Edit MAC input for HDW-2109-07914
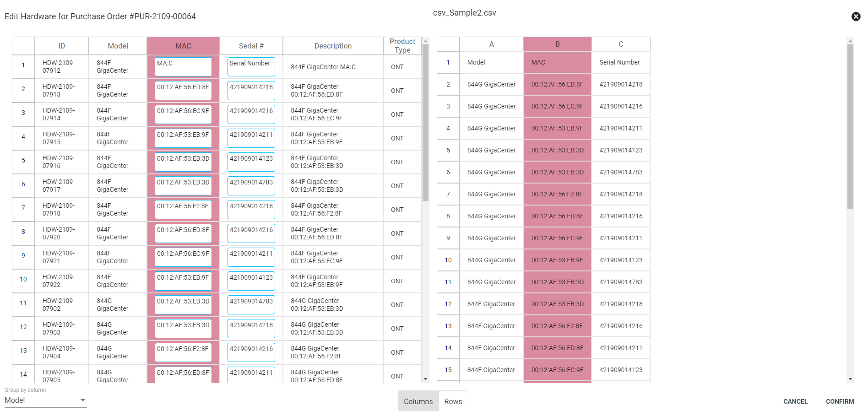The height and width of the screenshot is (411, 868). (x=183, y=114)
